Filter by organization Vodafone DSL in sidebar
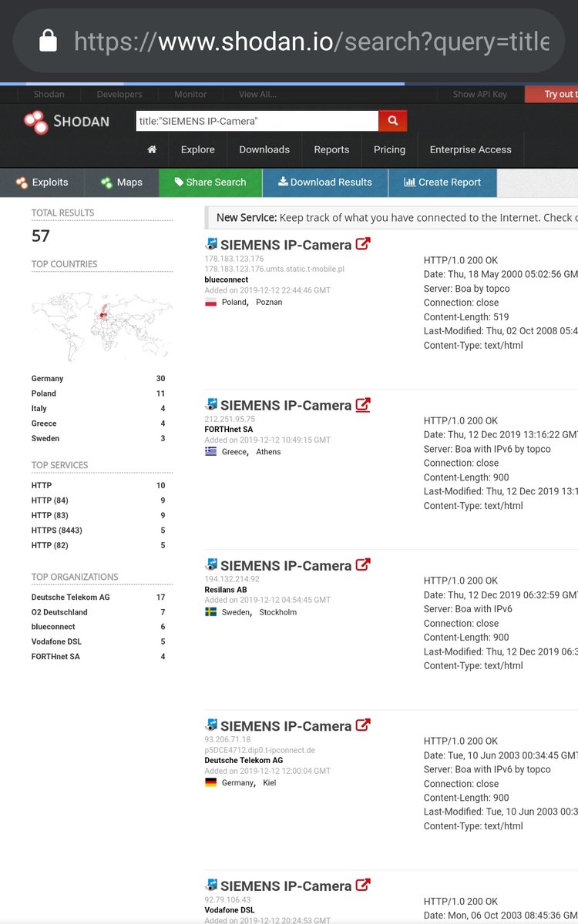The height and width of the screenshot is (924, 578). (x=56, y=642)
